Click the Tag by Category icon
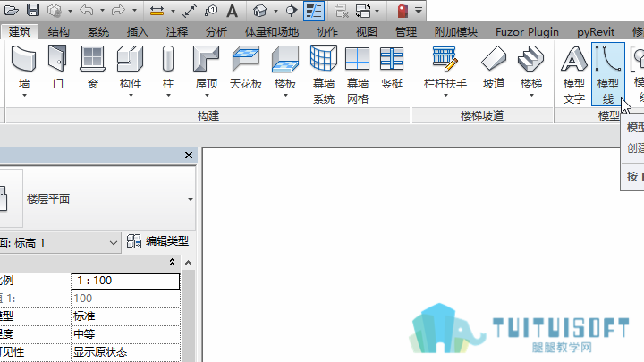Screen dimensions: 644x362 [211, 11]
